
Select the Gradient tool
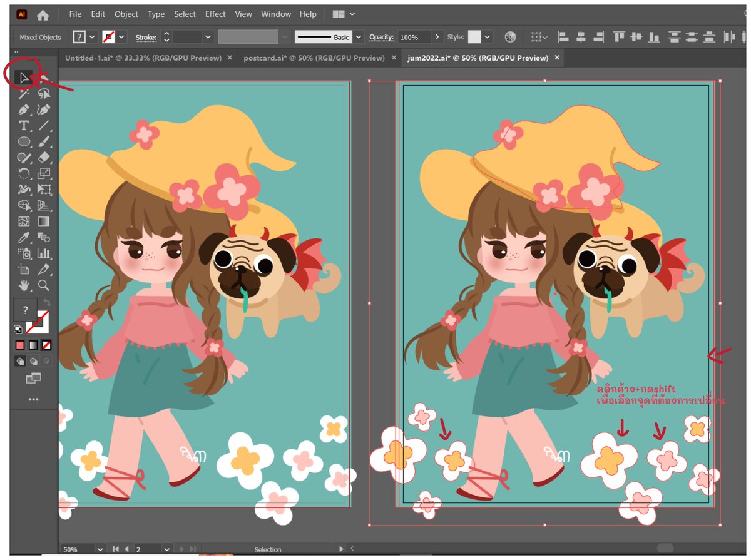[x=44, y=221]
